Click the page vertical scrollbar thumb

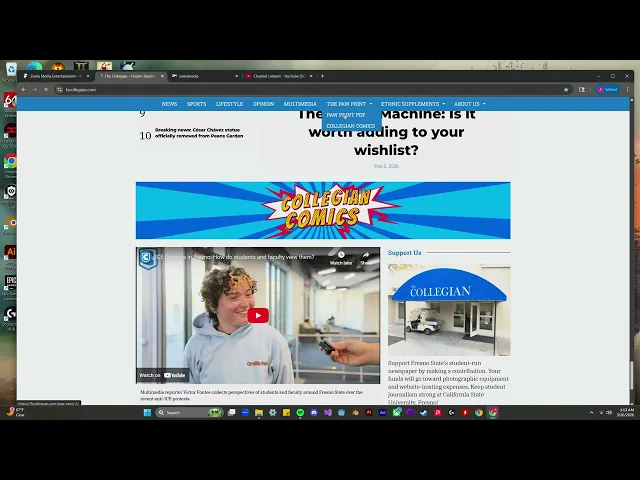tap(632, 376)
